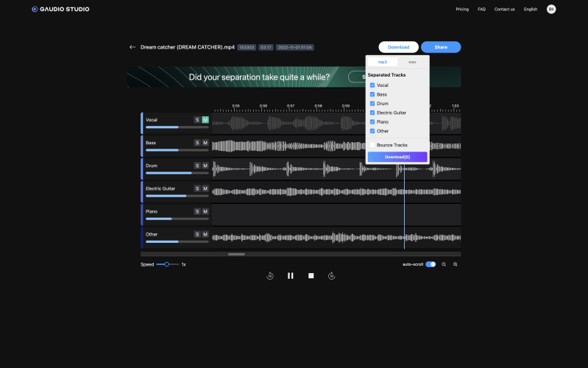
Task: Click the 1x speed value
Action: 183,264
